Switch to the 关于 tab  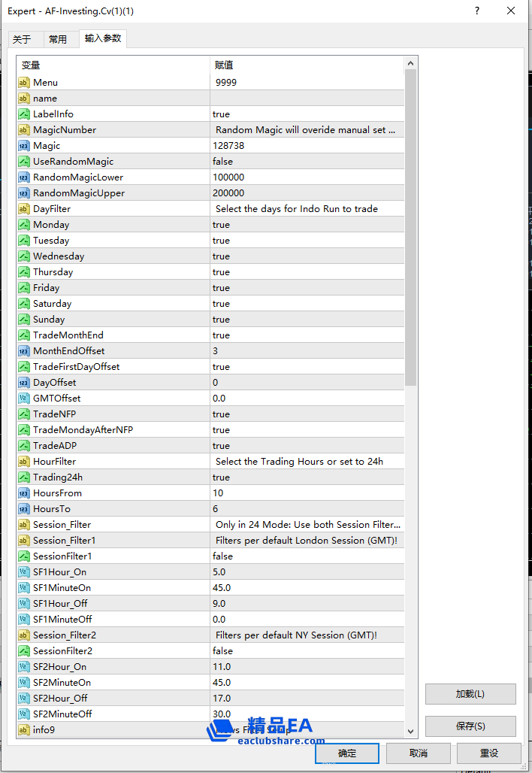[x=22, y=39]
